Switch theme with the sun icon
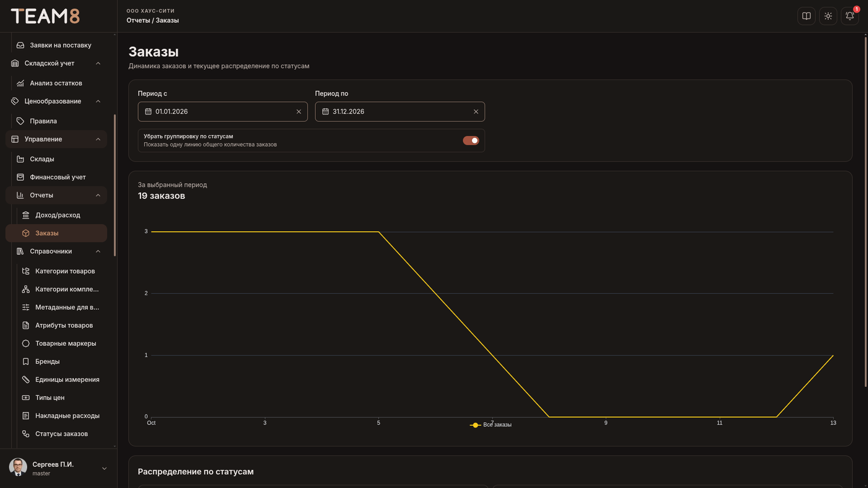The image size is (868, 488). coord(828,16)
